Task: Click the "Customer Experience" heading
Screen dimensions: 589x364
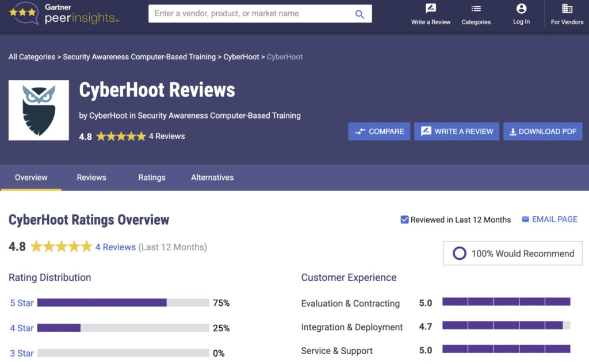Action: pos(349,278)
